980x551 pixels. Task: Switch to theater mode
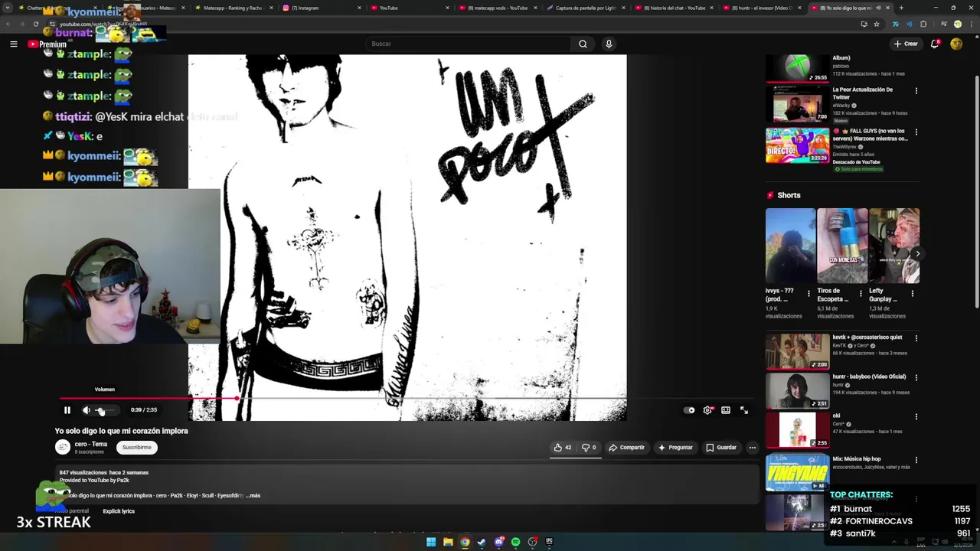[x=726, y=410]
